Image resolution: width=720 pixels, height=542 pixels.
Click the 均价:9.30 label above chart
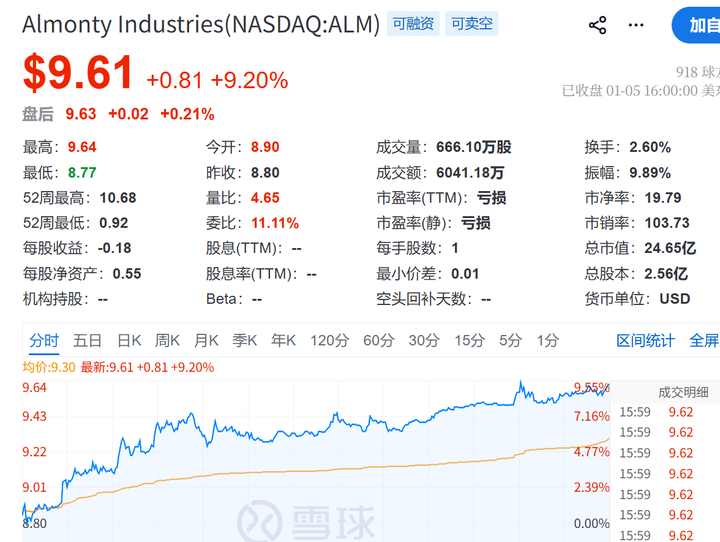click(49, 367)
